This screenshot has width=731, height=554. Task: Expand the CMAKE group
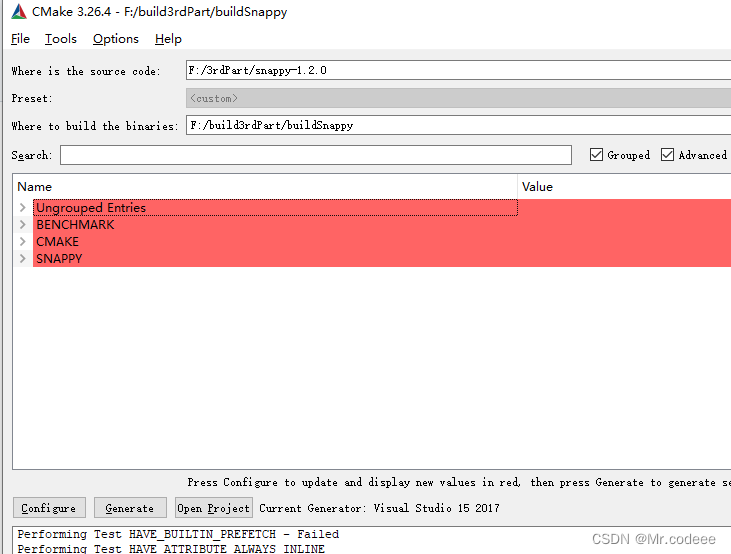pos(22,242)
